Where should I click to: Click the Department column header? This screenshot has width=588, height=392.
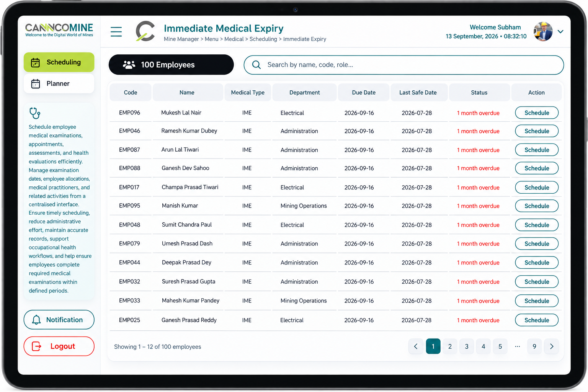point(305,93)
